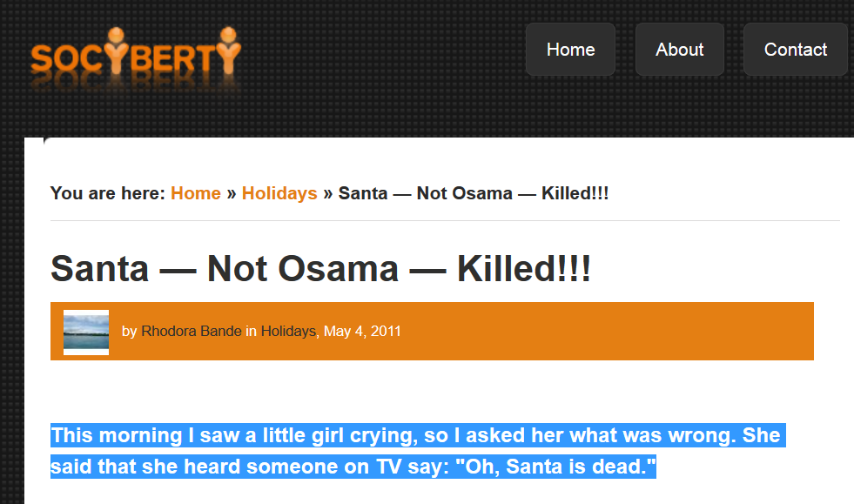Open the Home navigation button
Image resolution: width=854 pixels, height=504 pixels.
pos(570,50)
